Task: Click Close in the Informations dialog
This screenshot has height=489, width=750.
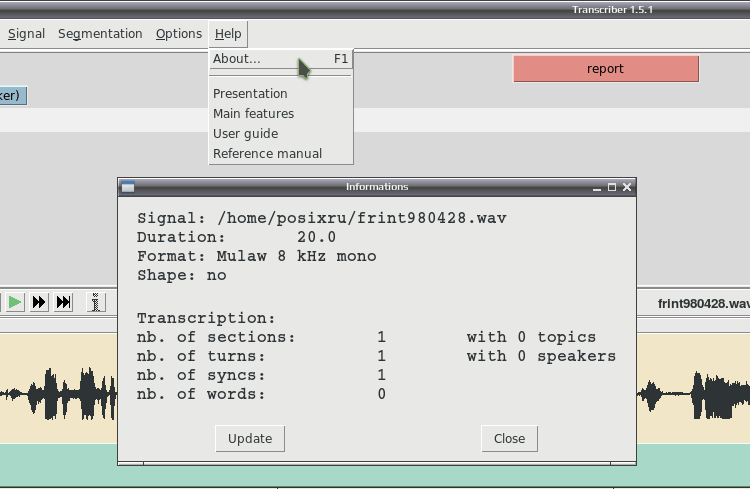Action: coord(509,439)
